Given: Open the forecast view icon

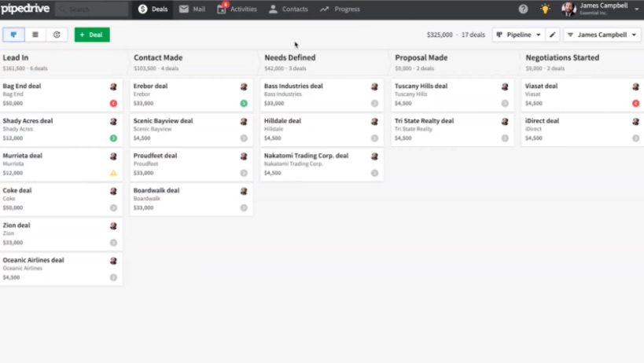Looking at the screenshot, I should pos(57,35).
